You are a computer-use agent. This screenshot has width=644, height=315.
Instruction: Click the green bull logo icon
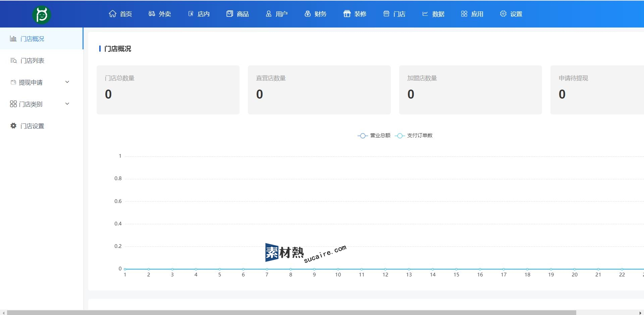[42, 15]
